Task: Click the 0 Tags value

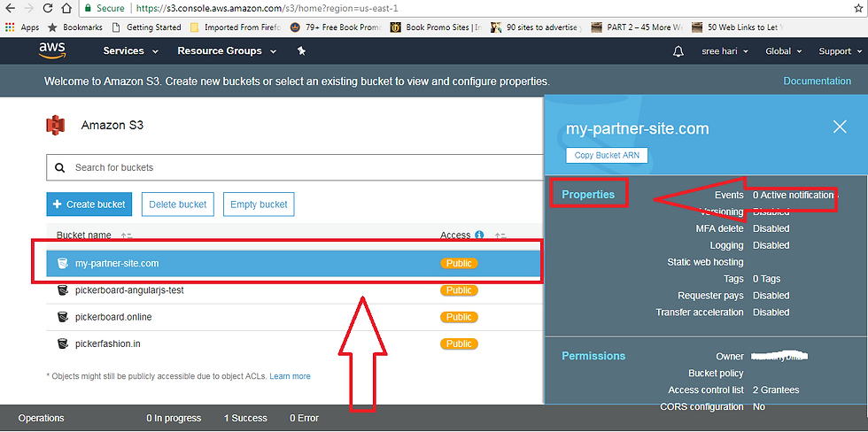Action: [767, 279]
